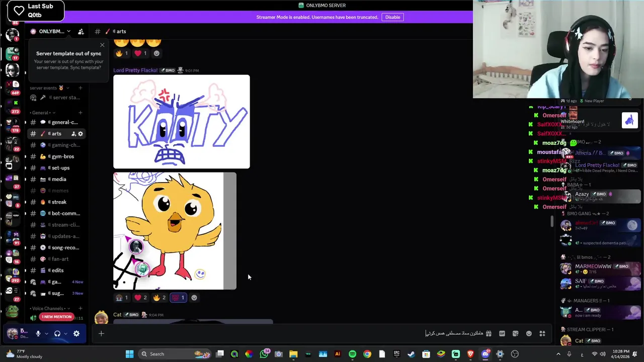Open the server icon with 669 badge
The image size is (644, 362).
12,85
